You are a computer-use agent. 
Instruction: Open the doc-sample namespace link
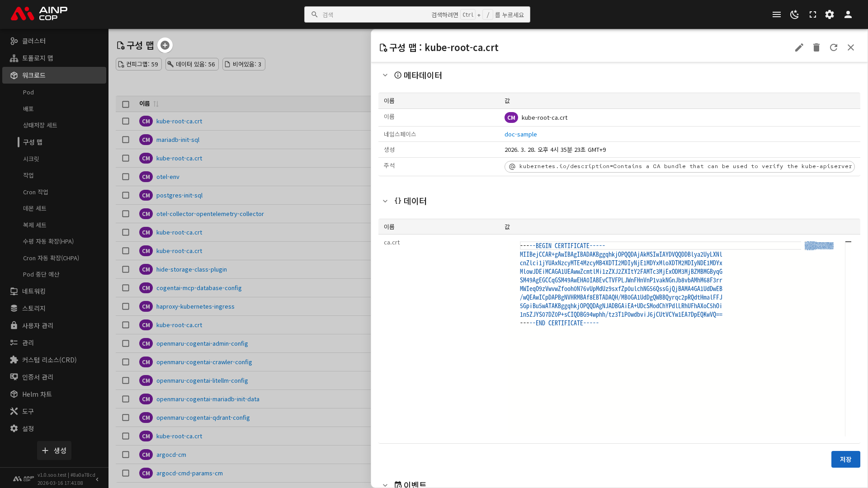(520, 134)
